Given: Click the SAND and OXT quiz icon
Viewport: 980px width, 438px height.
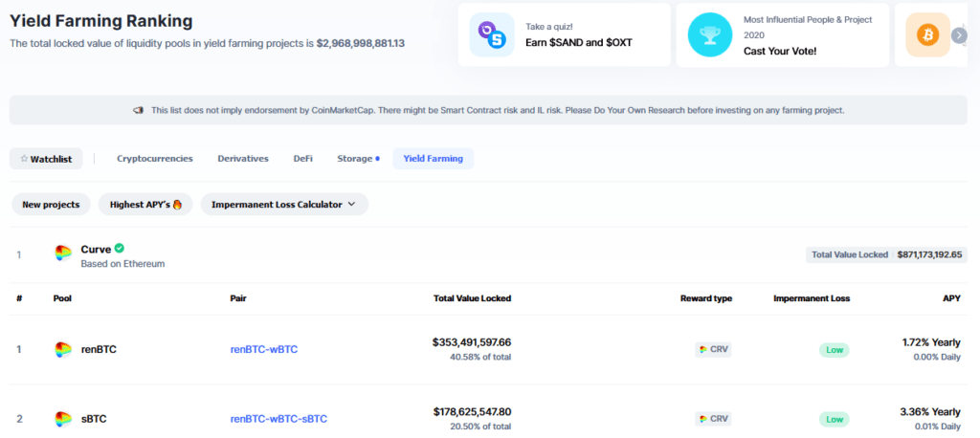Looking at the screenshot, I should click(492, 35).
